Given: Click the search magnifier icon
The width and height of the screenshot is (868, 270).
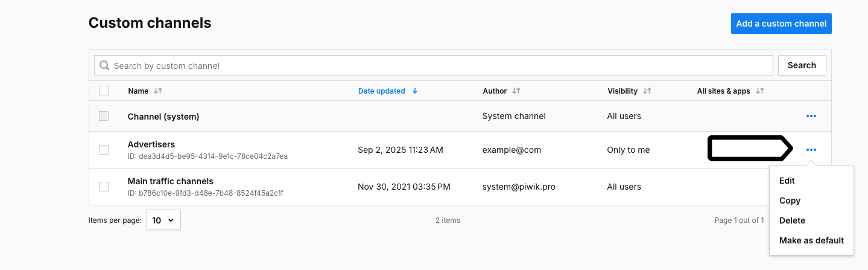Looking at the screenshot, I should click(x=105, y=65).
